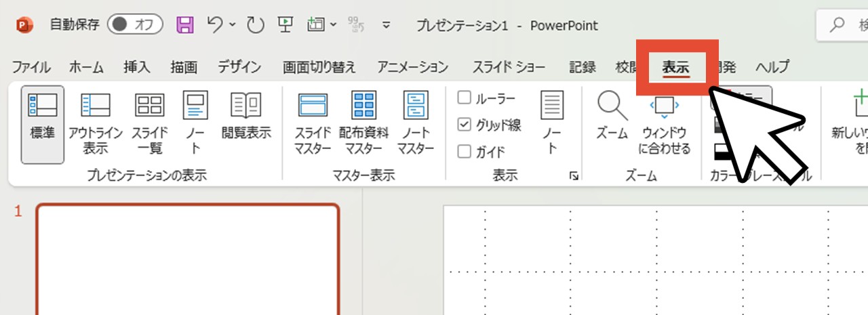Open the 描画 tab

(x=184, y=67)
